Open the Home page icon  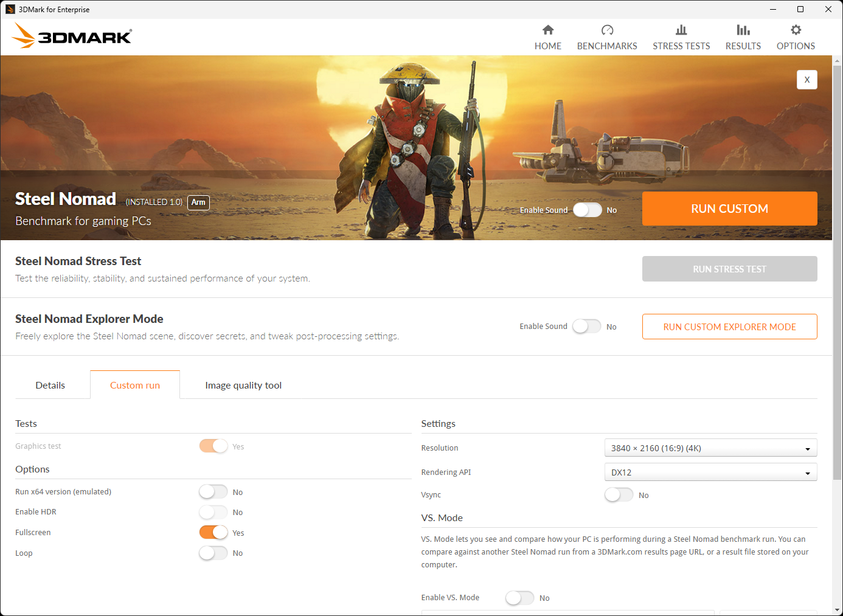click(548, 30)
